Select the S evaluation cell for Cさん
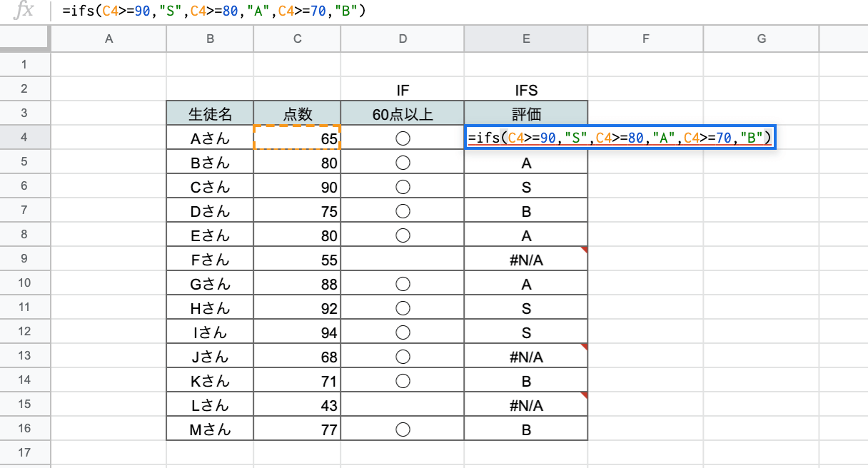 (x=525, y=186)
